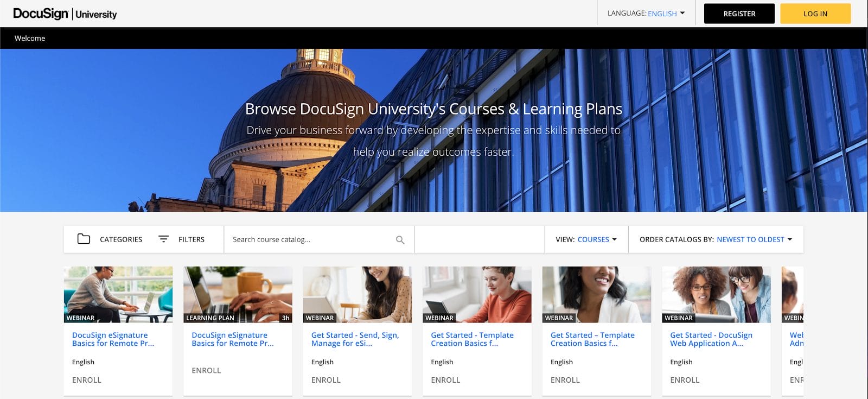Open the View Courses dropdown
This screenshot has width=868, height=399.
(596, 239)
